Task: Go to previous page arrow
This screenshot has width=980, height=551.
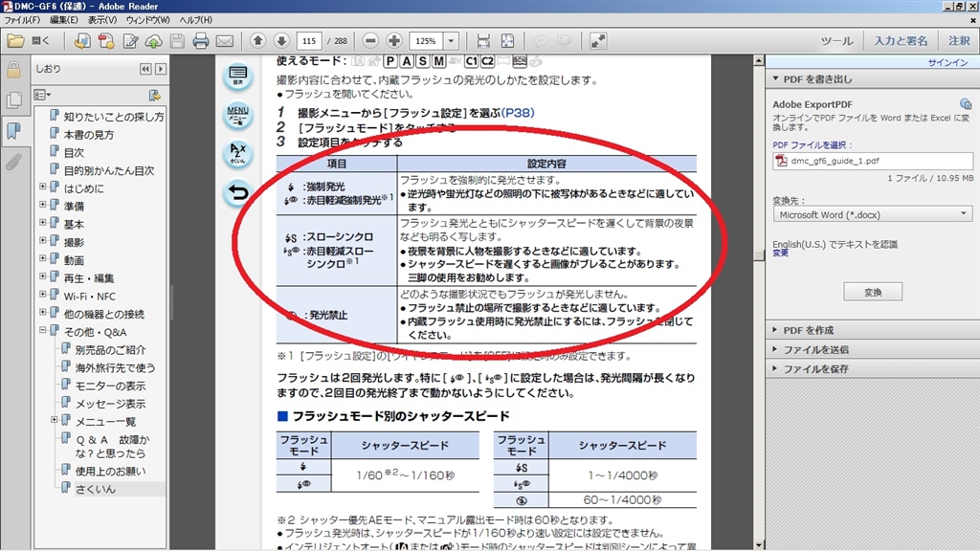Action: tap(257, 40)
